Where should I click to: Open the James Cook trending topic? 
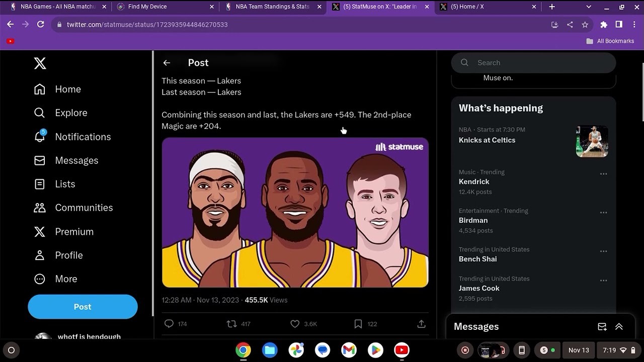[x=479, y=288]
